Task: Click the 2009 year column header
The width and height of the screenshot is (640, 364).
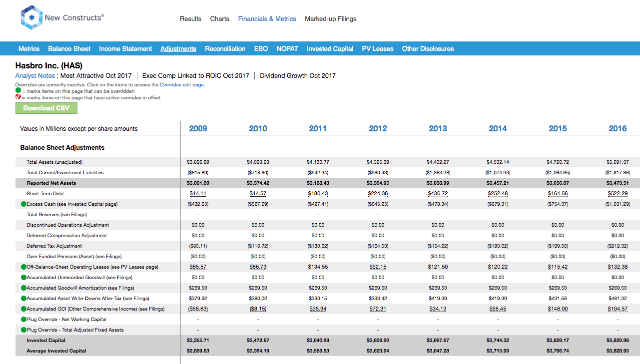Action: (x=198, y=129)
